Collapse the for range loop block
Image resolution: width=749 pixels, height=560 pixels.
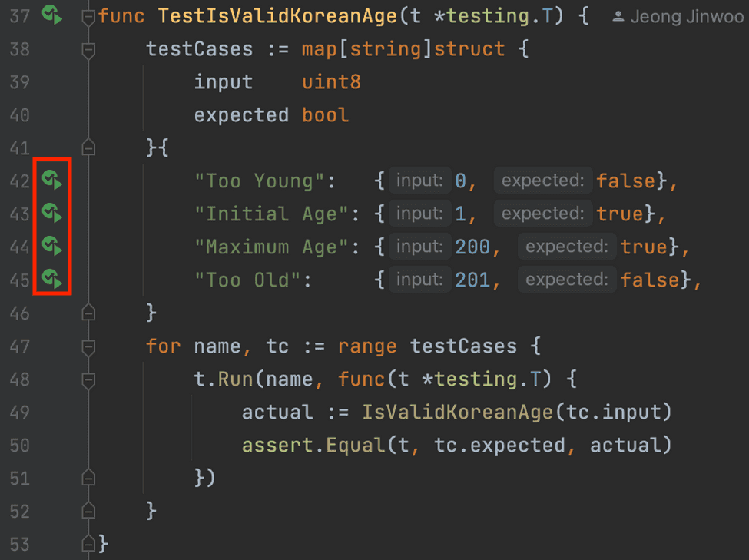click(87, 346)
